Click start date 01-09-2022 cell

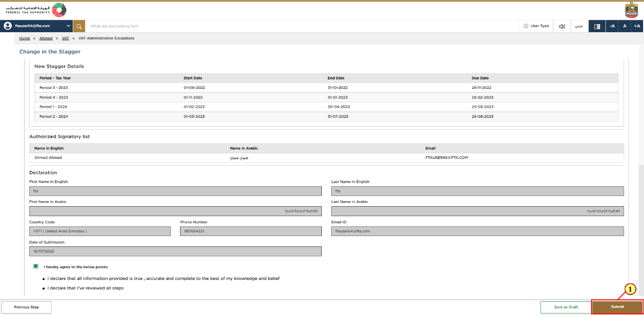coord(194,87)
